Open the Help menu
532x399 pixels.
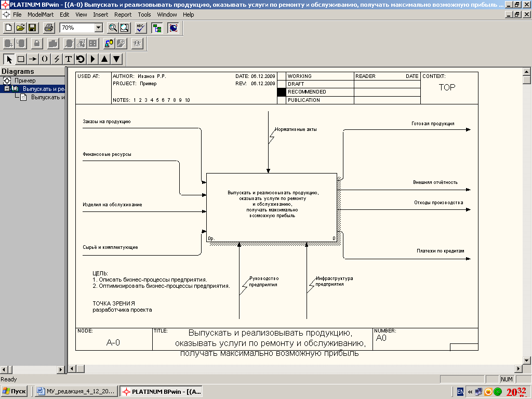(188, 15)
